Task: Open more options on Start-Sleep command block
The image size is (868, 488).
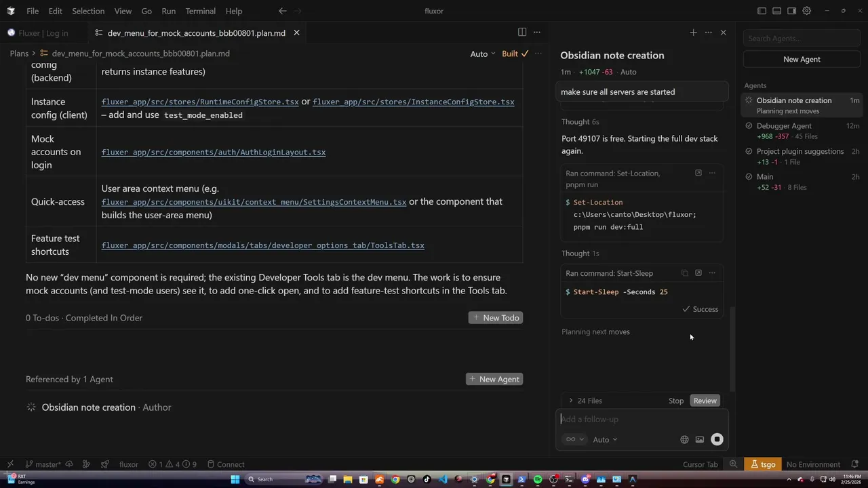Action: (x=712, y=273)
